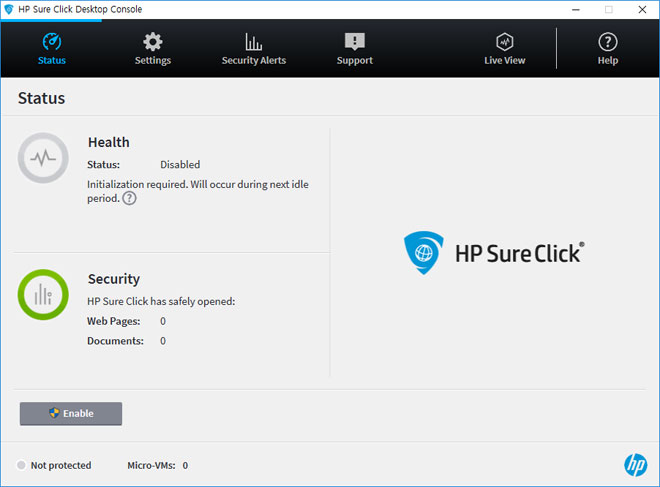Image resolution: width=660 pixels, height=487 pixels.
Task: Click the green Security status ring icon
Action: 43,294
